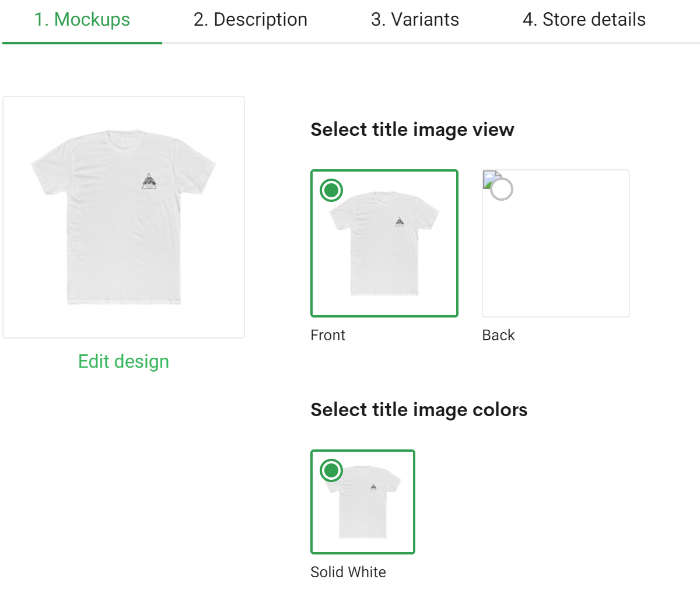Click the Back label text
The width and height of the screenshot is (700, 614).
[498, 335]
